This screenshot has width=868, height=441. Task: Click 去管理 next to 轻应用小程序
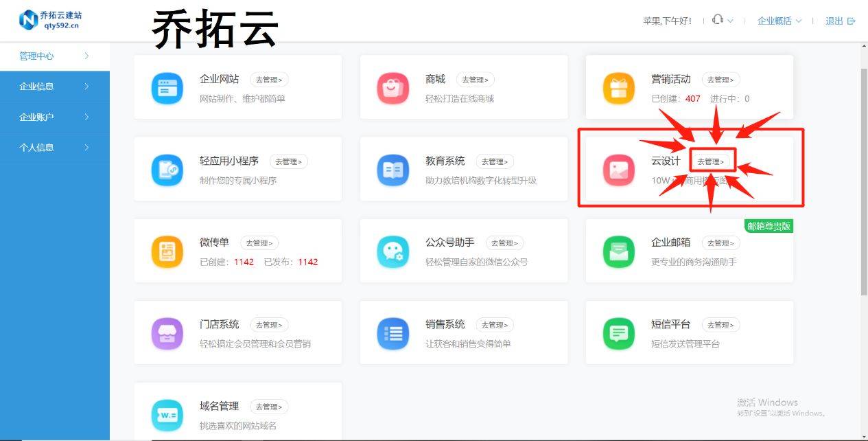(x=288, y=161)
